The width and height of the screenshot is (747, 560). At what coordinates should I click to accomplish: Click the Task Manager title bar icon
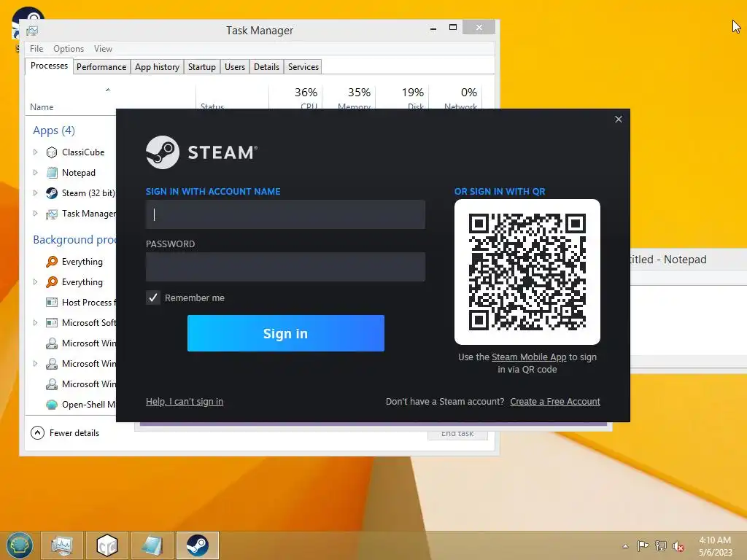click(x=32, y=31)
